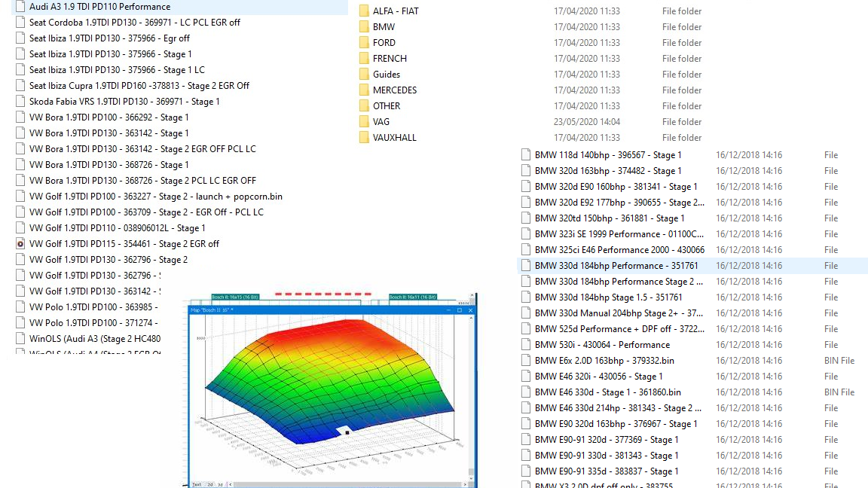Select 'BMW 330d Manual 204bhp Stage 2+' file name
This screenshot has height=488, width=868.
(x=619, y=313)
